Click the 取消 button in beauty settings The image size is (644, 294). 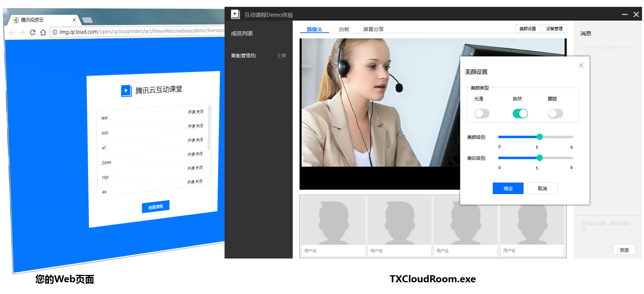click(542, 188)
